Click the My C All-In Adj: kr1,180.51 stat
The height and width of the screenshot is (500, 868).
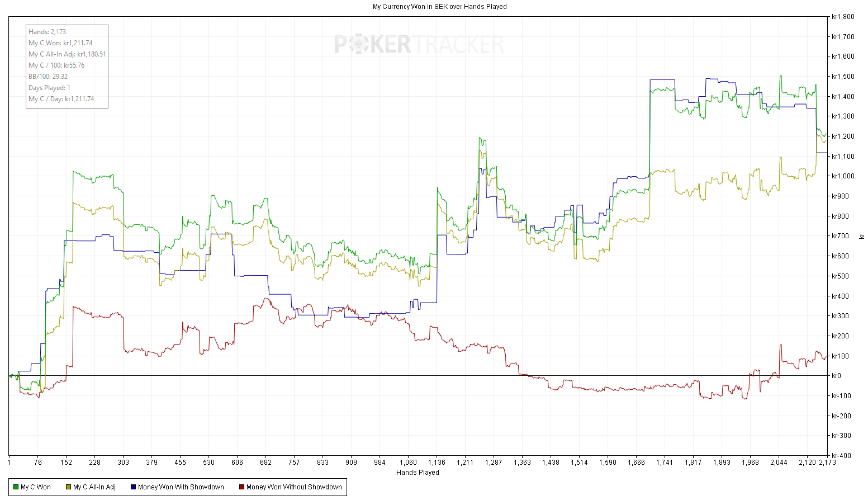coord(67,54)
